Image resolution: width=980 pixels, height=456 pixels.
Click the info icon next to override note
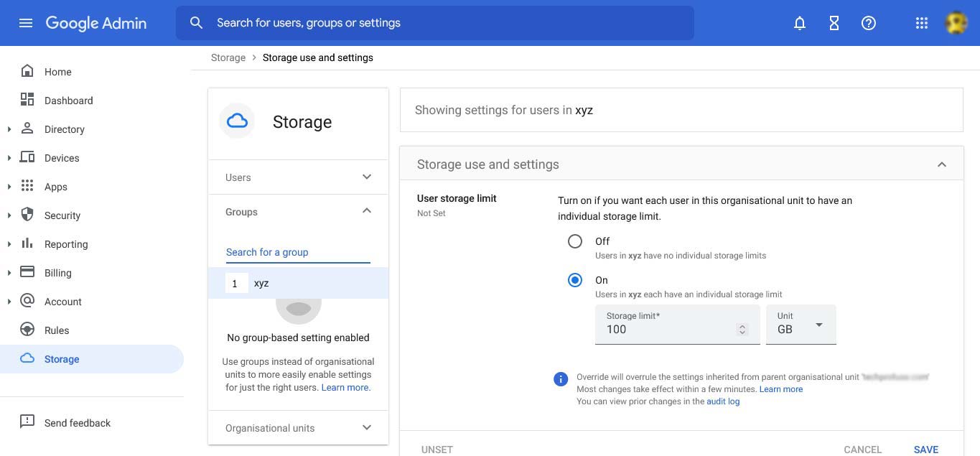561,378
